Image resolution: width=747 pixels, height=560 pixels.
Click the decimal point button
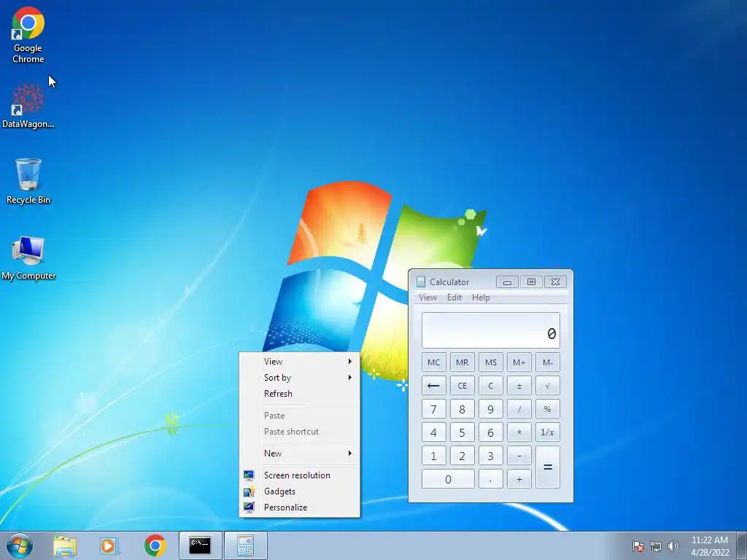tap(491, 479)
